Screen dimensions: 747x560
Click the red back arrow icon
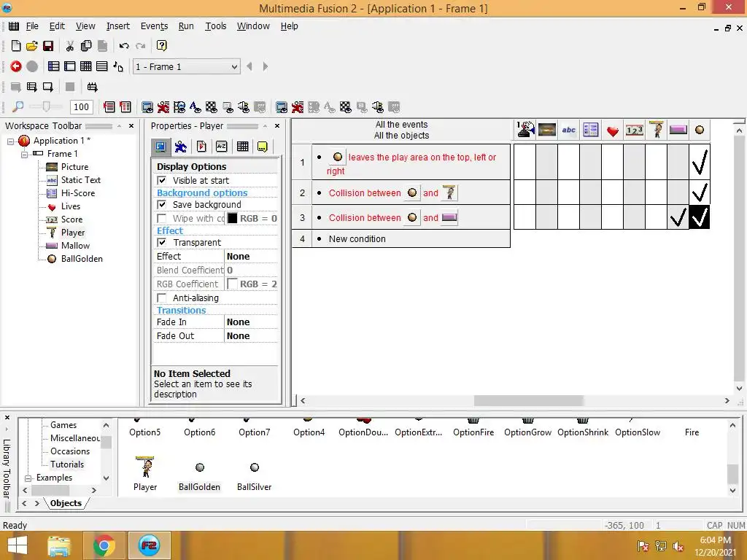[16, 66]
